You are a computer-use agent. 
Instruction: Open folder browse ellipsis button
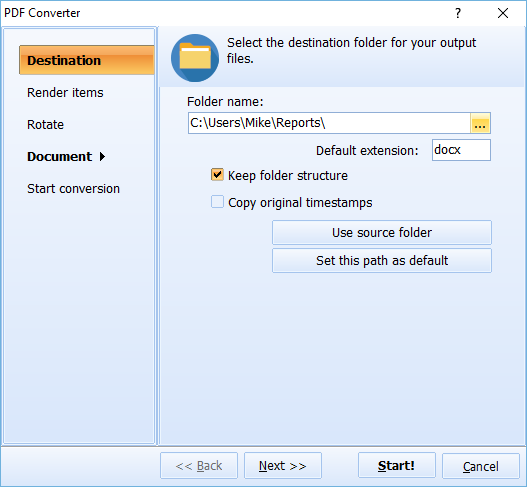(480, 123)
